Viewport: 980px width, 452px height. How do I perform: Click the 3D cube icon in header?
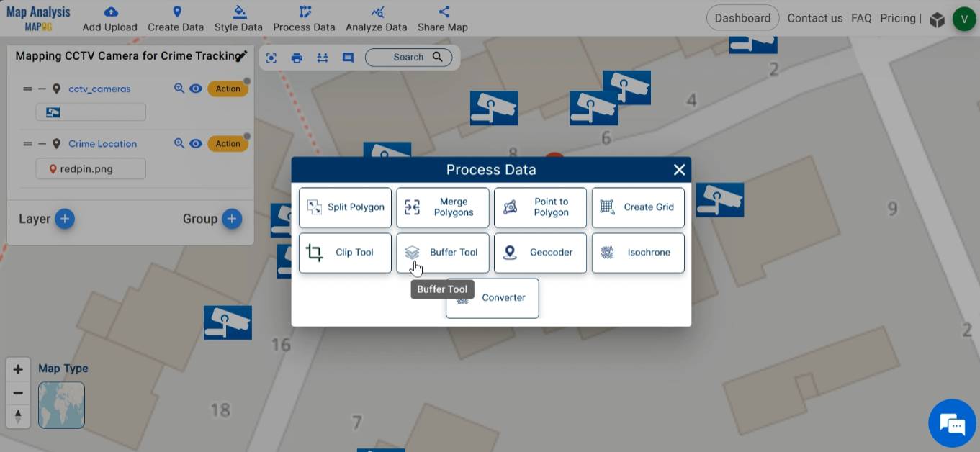click(x=937, y=19)
